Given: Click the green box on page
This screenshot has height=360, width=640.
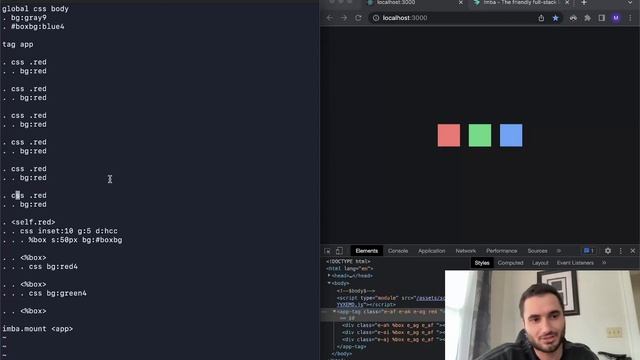Looking at the screenshot, I should click(480, 136).
